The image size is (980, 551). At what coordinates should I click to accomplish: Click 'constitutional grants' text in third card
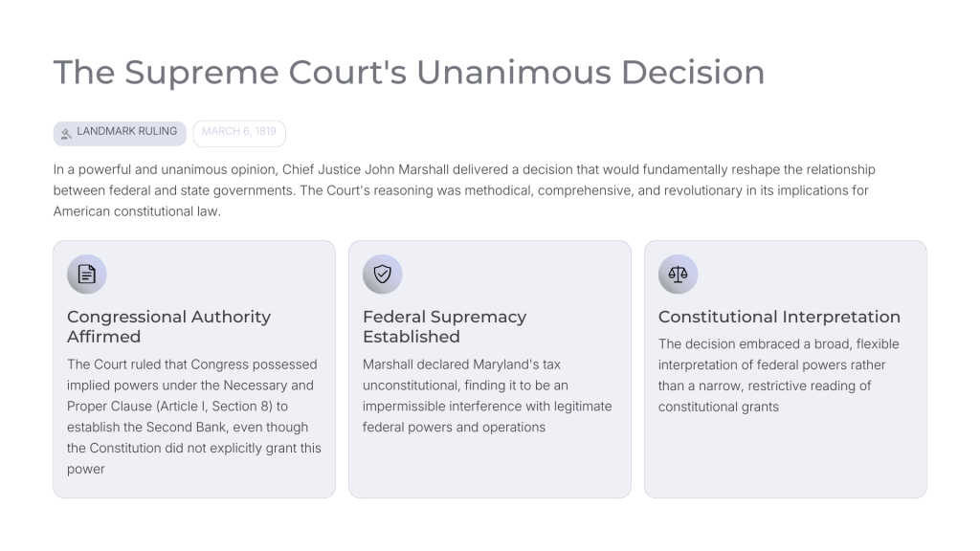coord(718,407)
